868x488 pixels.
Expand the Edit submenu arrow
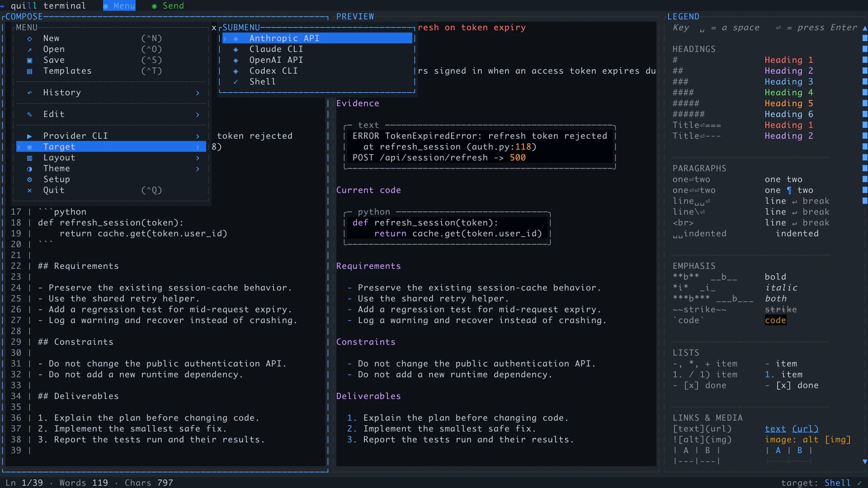[x=198, y=115]
